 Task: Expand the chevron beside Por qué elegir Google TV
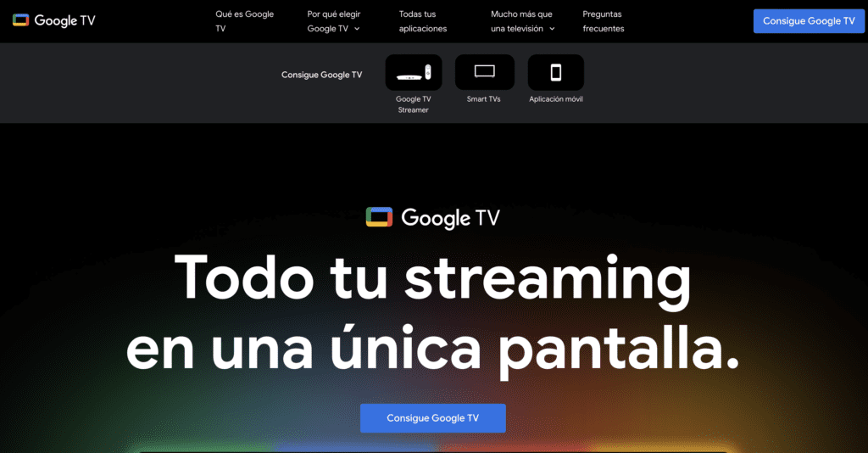[357, 29]
